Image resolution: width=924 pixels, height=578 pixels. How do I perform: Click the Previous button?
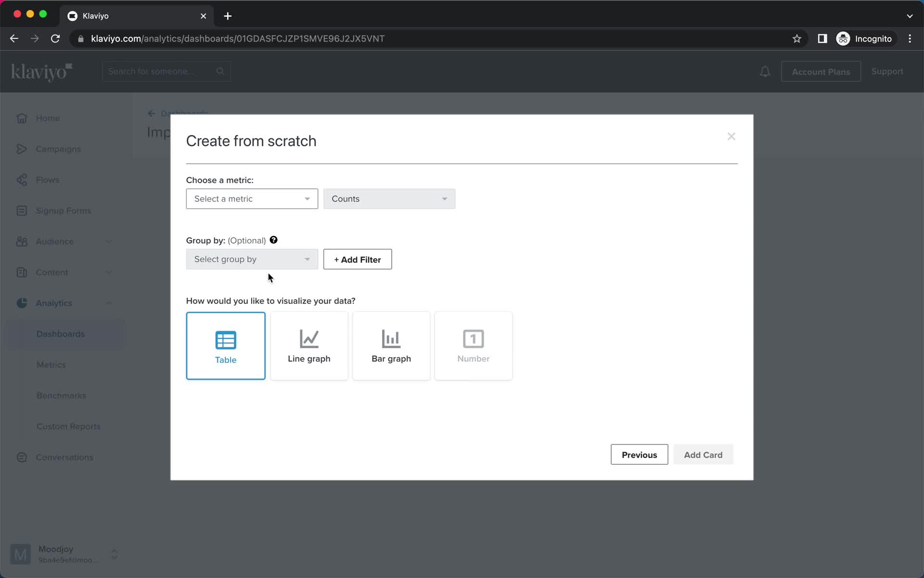tap(639, 455)
